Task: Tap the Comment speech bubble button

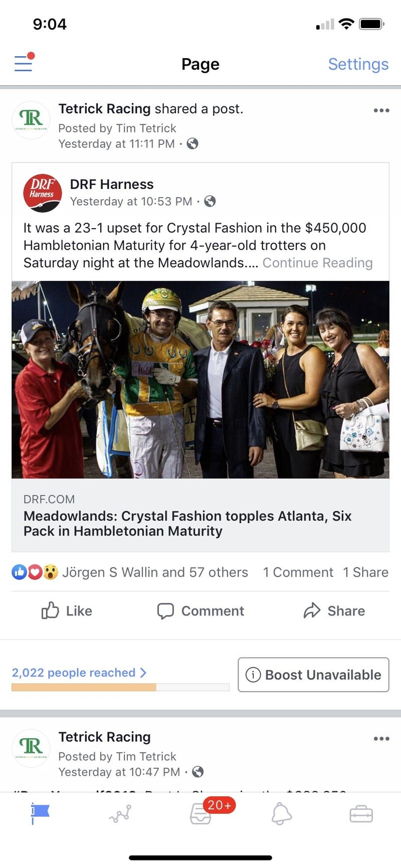Action: (200, 611)
